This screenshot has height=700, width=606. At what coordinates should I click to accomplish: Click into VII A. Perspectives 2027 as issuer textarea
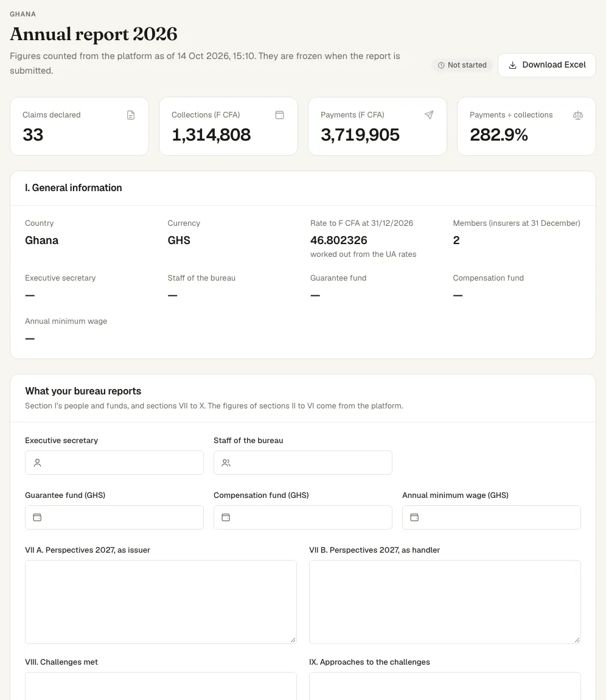161,602
